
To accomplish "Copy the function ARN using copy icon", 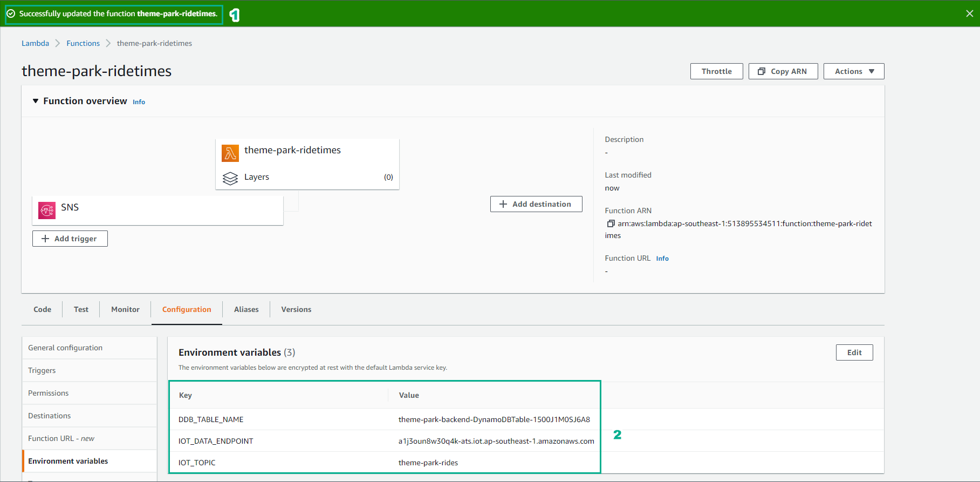I will [x=611, y=223].
